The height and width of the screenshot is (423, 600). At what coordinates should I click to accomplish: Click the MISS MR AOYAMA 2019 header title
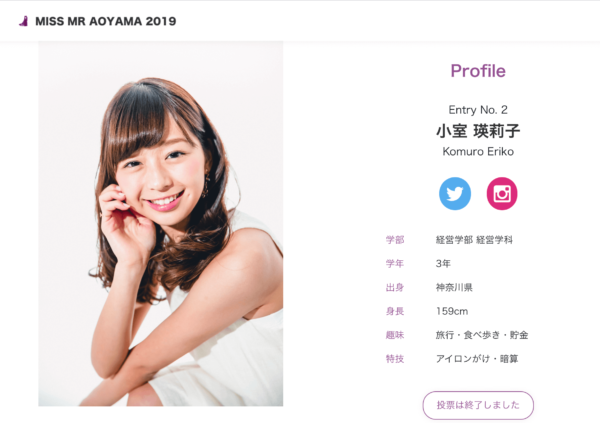(106, 21)
